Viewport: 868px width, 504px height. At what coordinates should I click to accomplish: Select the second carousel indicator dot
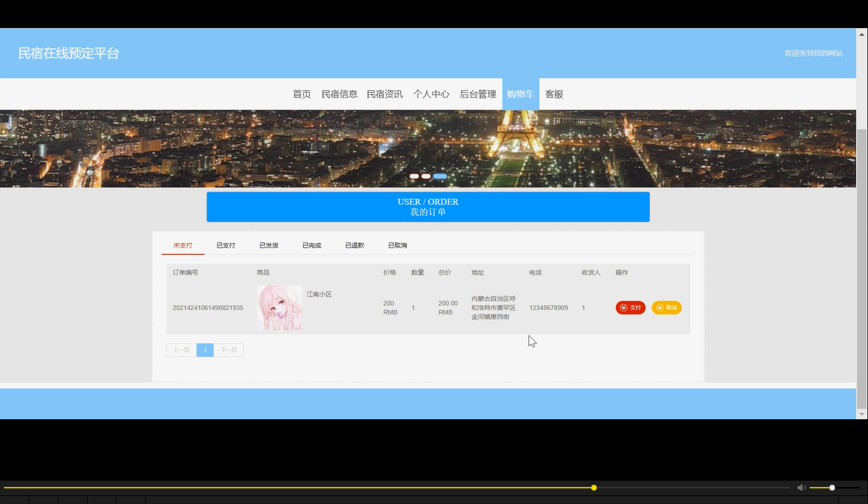point(427,176)
